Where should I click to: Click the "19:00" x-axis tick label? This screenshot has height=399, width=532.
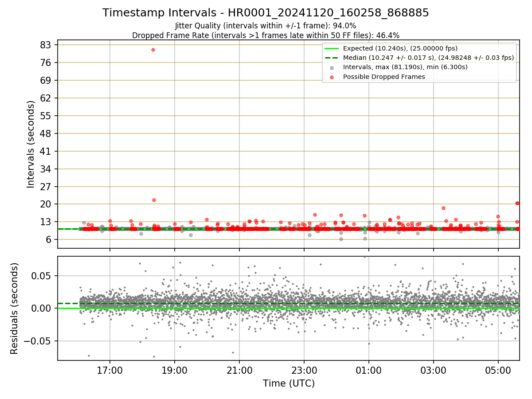[175, 370]
